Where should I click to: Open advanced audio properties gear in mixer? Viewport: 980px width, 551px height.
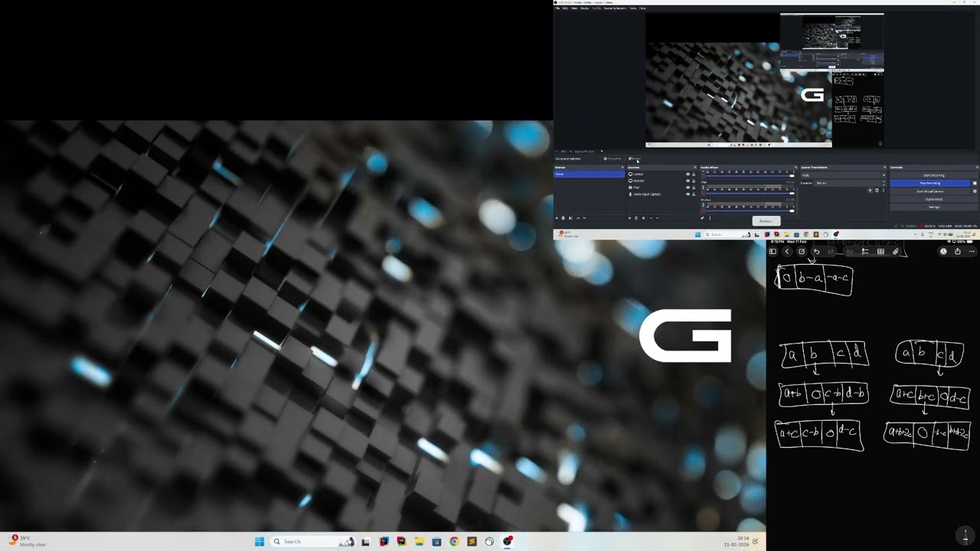tap(702, 218)
